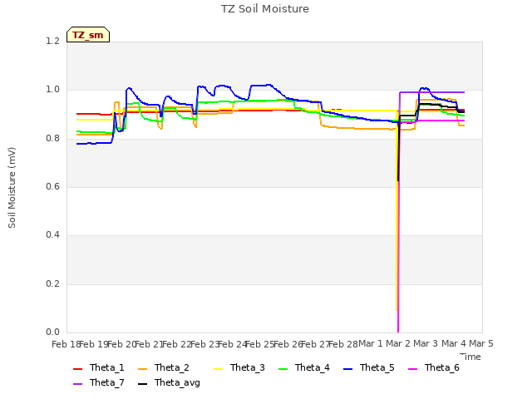Click the yellow Theta_3 legend swatch
This screenshot has width=532, height=399.
click(x=218, y=369)
